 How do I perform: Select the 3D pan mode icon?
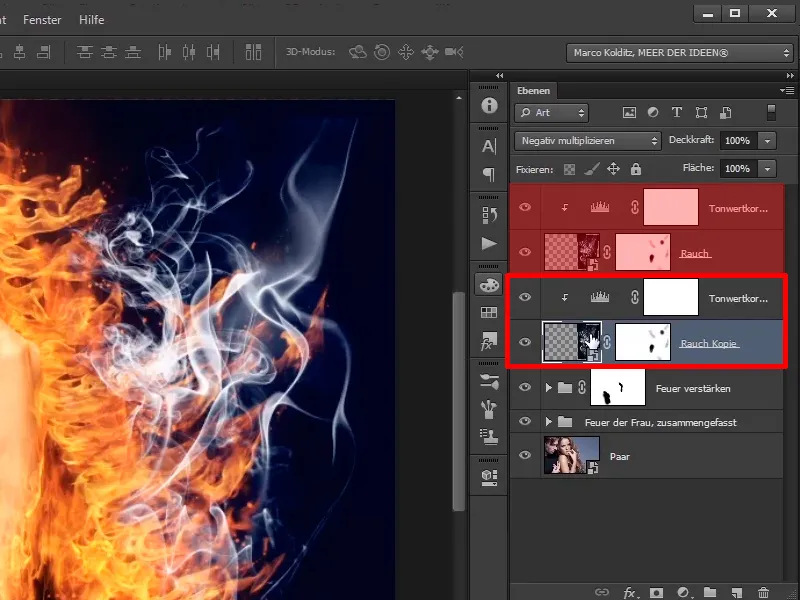(x=406, y=52)
